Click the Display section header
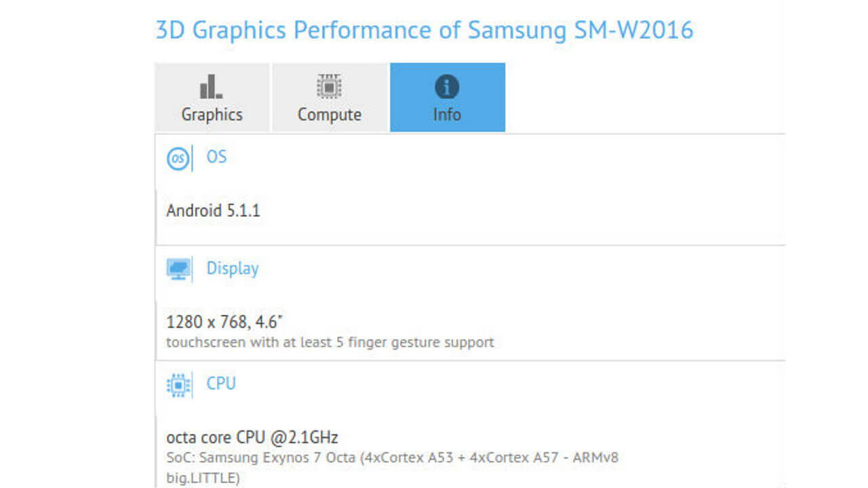 [232, 269]
